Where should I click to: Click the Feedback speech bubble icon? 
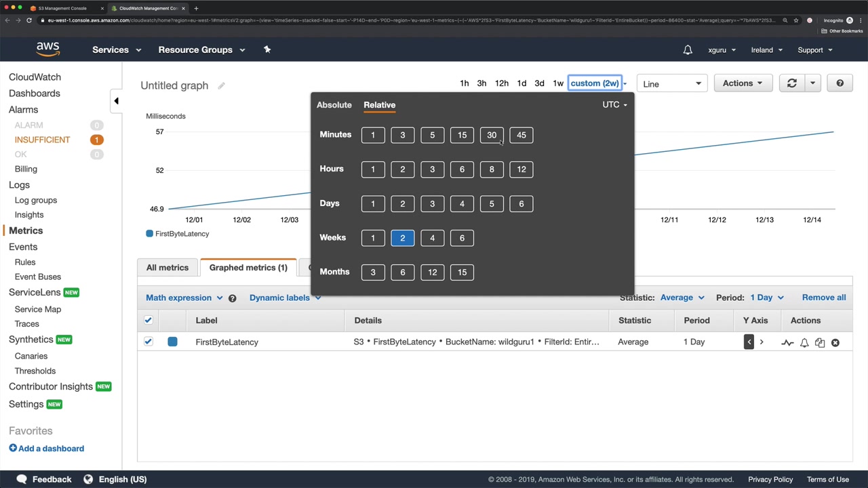click(22, 479)
